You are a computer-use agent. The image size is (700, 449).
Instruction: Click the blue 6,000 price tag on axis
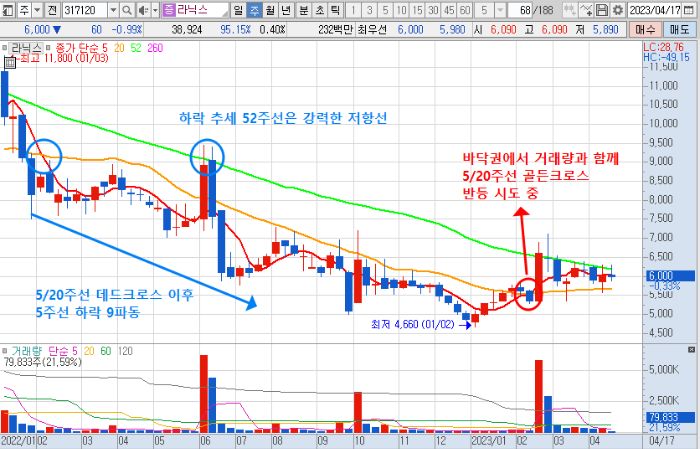point(669,276)
